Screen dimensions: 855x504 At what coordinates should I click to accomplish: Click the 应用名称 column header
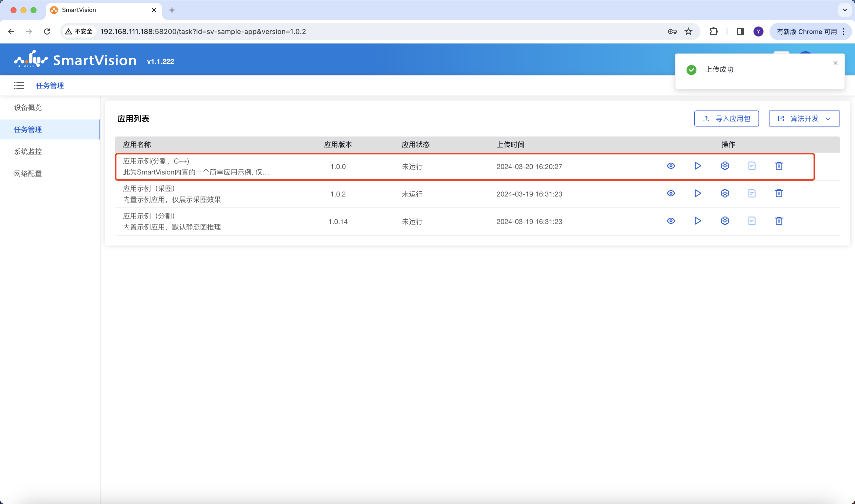pyautogui.click(x=137, y=145)
